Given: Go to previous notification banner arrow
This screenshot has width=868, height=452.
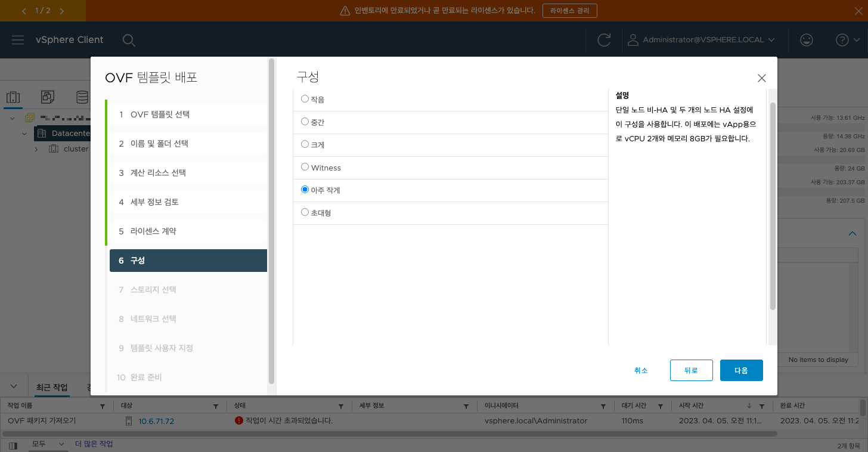Looking at the screenshot, I should [24, 11].
